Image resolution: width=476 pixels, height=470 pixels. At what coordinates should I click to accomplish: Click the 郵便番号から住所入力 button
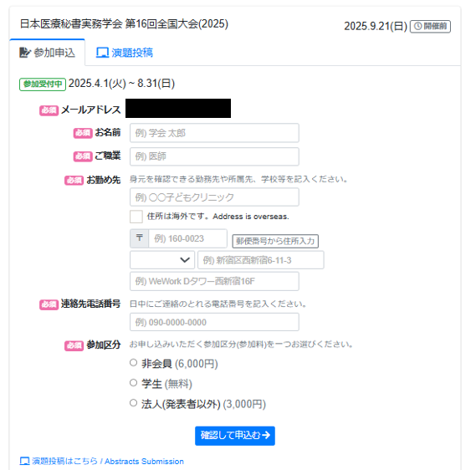click(275, 241)
